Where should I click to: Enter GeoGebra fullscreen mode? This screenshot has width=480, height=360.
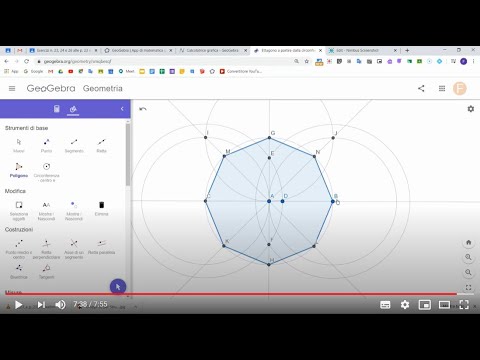[468, 287]
